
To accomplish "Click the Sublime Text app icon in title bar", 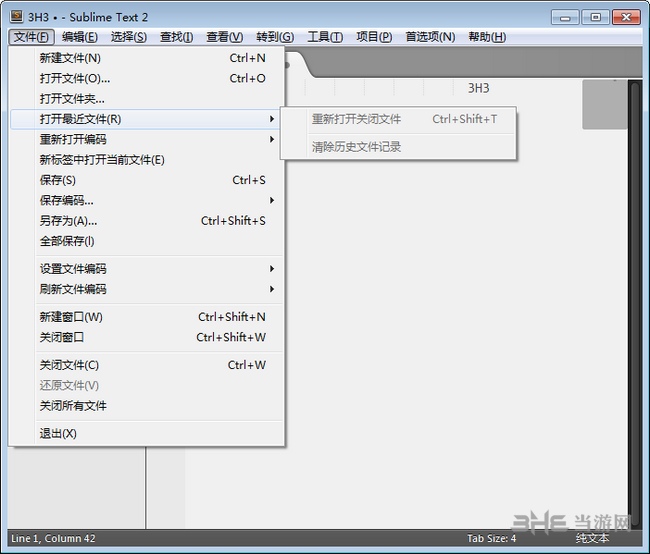I will [17, 17].
